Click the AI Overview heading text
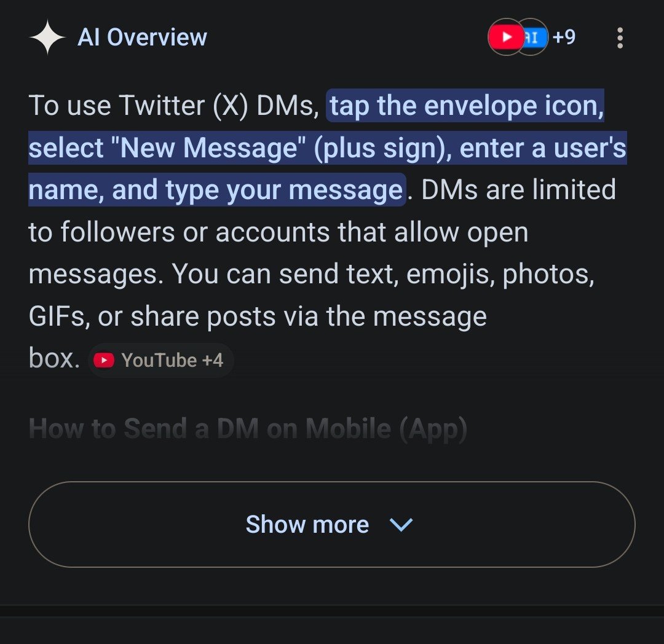The height and width of the screenshot is (644, 664). point(142,37)
